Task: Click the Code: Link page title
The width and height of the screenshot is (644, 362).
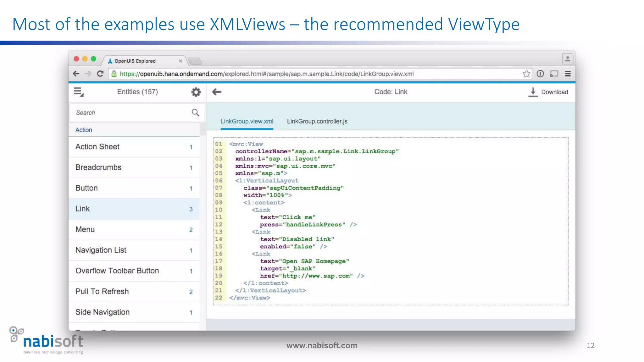Action: (391, 92)
